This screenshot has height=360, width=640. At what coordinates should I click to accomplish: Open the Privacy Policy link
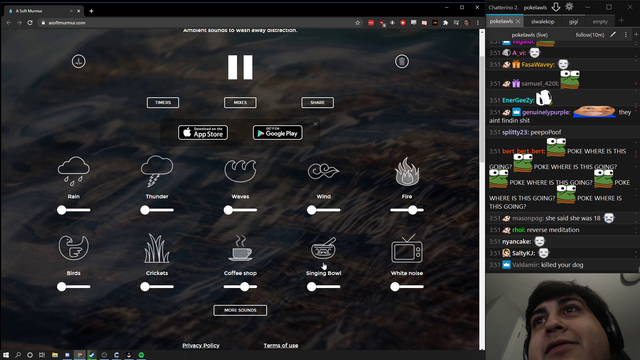point(201,345)
